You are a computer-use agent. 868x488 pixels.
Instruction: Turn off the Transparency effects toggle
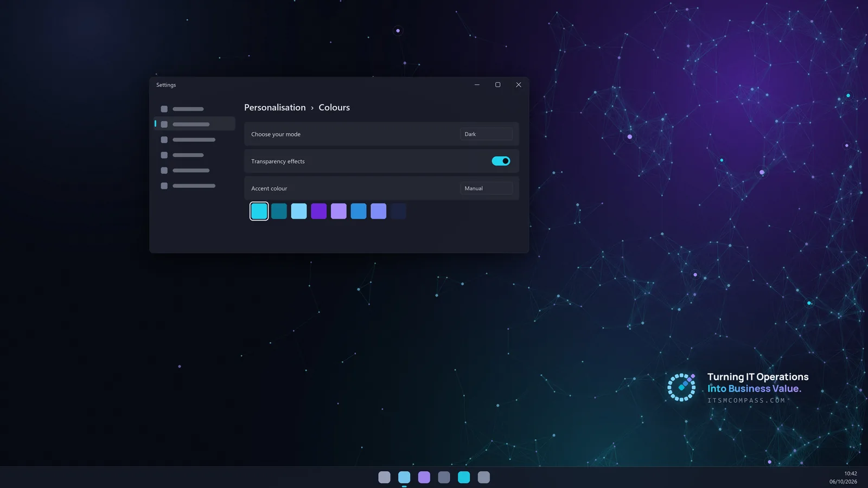coord(501,161)
